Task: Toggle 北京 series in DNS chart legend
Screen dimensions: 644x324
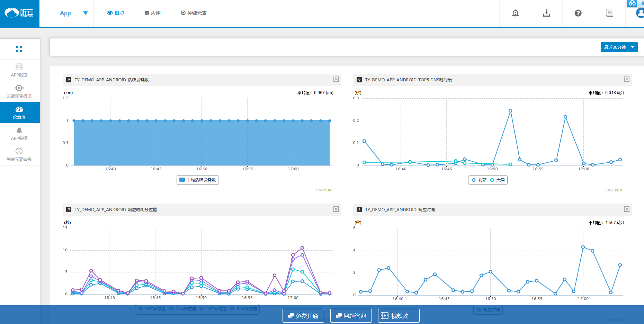Action: click(x=479, y=180)
